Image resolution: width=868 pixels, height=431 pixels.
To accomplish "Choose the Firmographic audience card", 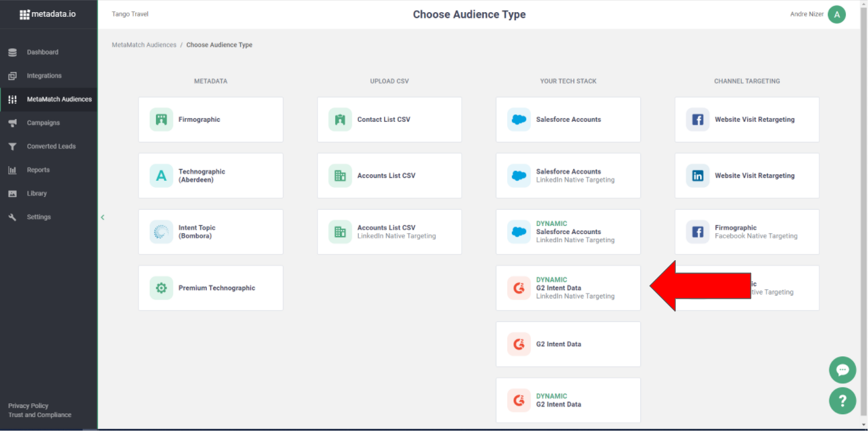I will click(x=210, y=120).
